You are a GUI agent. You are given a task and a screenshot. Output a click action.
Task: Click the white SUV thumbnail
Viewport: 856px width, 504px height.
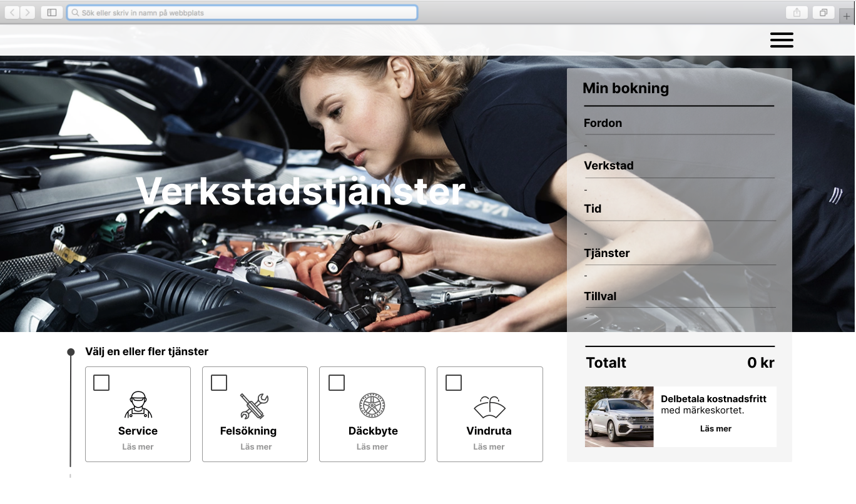click(x=619, y=416)
